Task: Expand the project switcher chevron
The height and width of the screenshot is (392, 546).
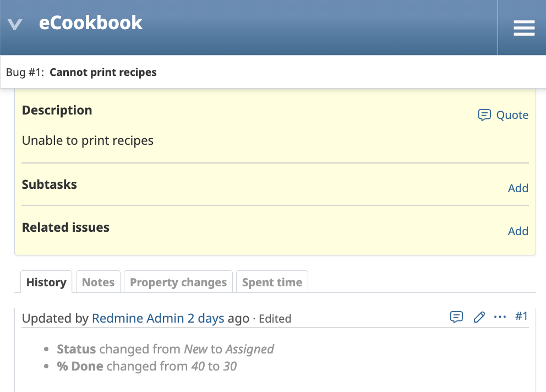Action: [15, 23]
